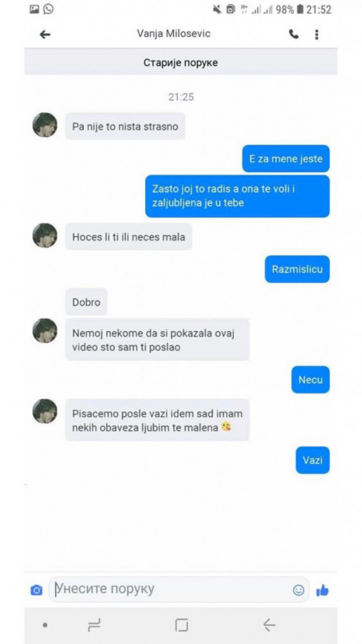Tap WhatsApp notification icon in status bar
Image resolution: width=362 pixels, height=644 pixels.
(48, 9)
